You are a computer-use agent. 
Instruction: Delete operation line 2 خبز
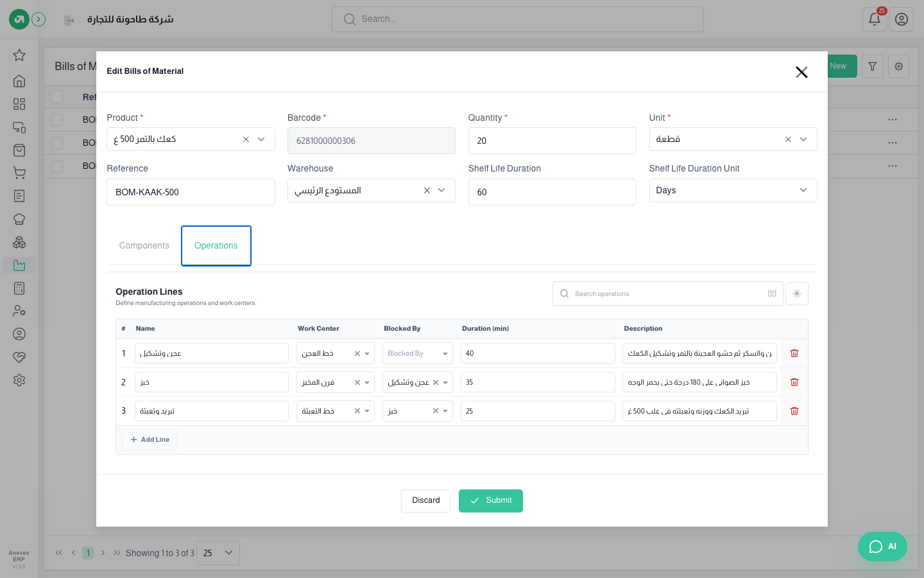[794, 382]
